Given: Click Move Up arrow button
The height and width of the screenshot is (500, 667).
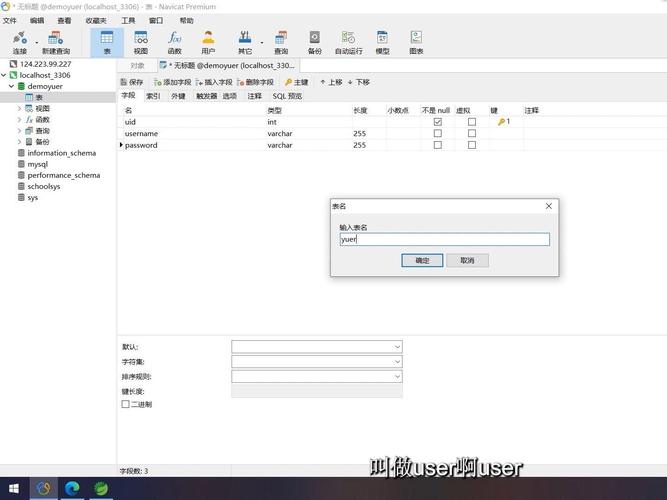Looking at the screenshot, I should click(x=331, y=82).
